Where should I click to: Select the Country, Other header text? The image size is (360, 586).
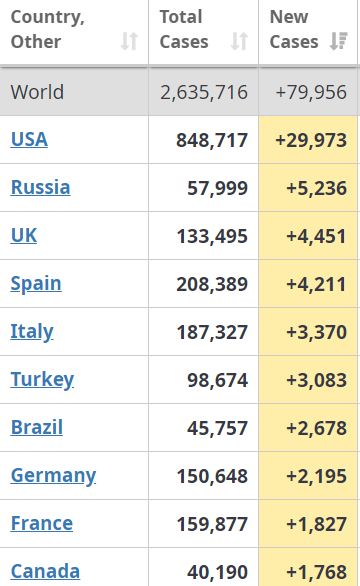(x=47, y=29)
